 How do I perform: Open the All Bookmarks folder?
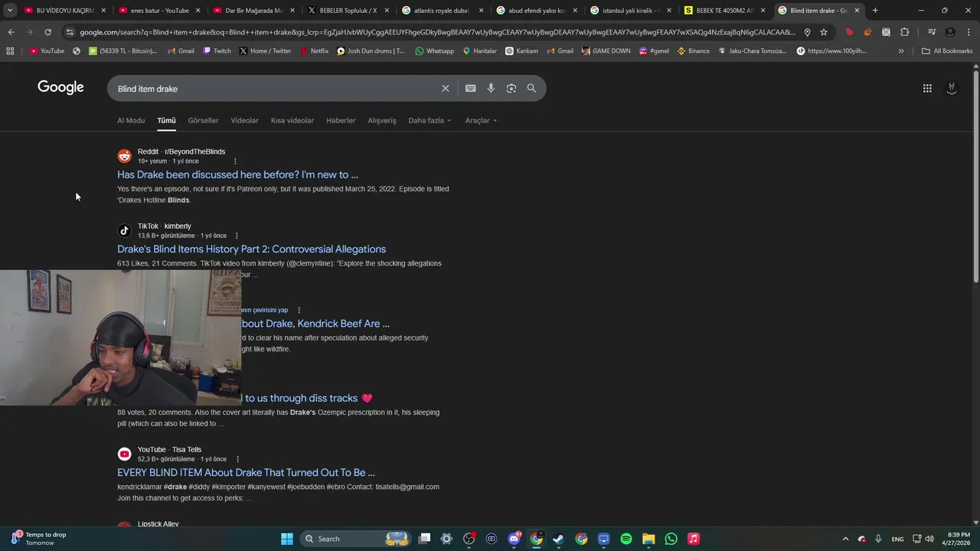tap(947, 51)
